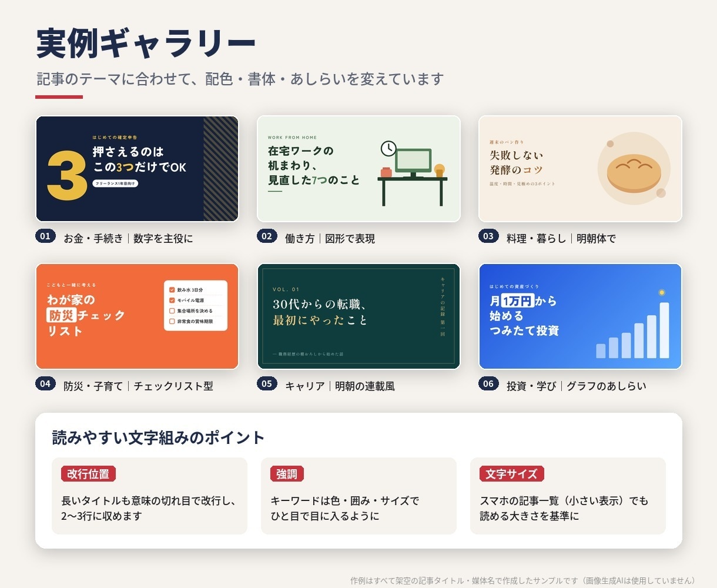Screen dimensions: 717x588
Task: Click the 02 number badge
Action: [267, 236]
